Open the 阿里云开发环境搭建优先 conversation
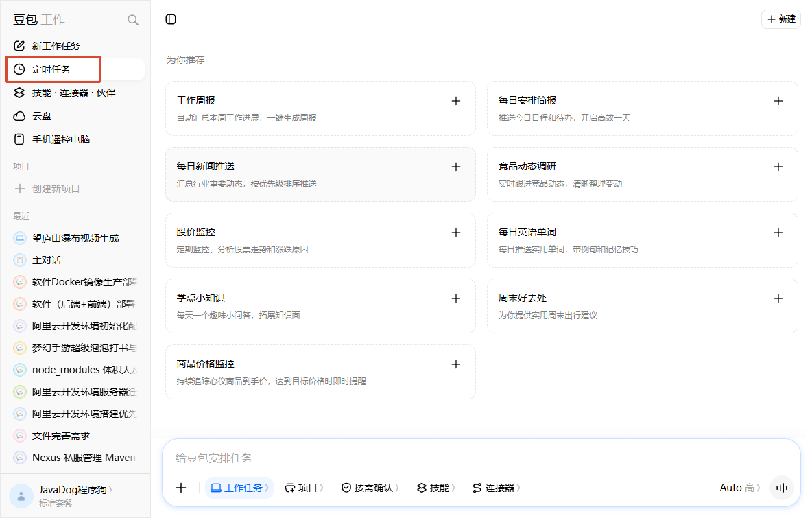The image size is (812, 518). (75, 414)
